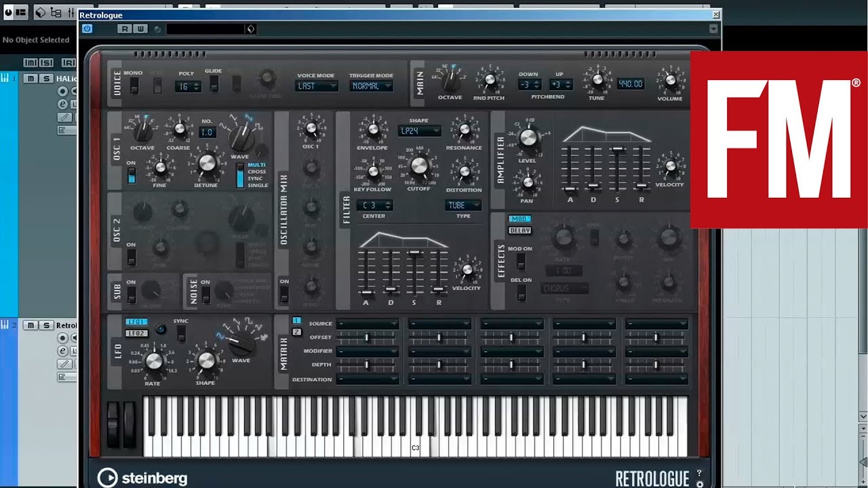Open the preset browser diamond icon
The height and width of the screenshot is (488, 868).
250,28
